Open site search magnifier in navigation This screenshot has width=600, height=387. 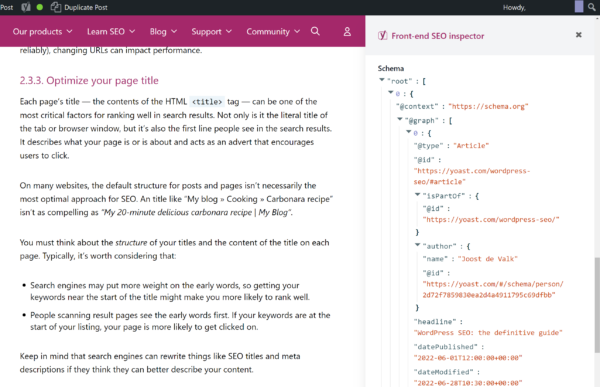pos(315,31)
